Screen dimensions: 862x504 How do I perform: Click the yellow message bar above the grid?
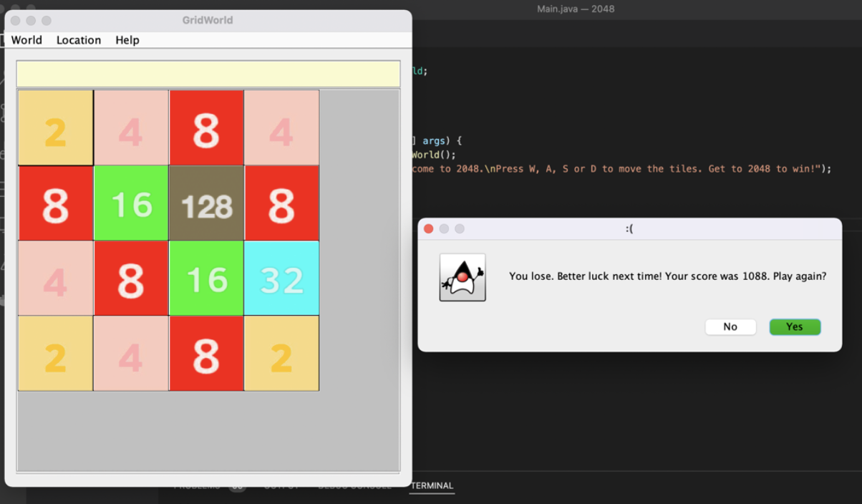(208, 74)
